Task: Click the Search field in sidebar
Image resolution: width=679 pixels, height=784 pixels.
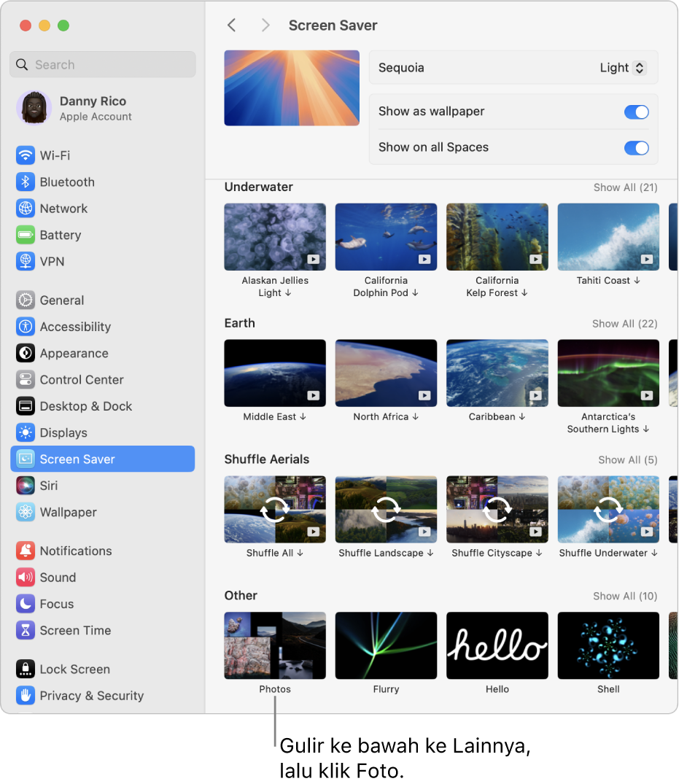Action: [103, 64]
